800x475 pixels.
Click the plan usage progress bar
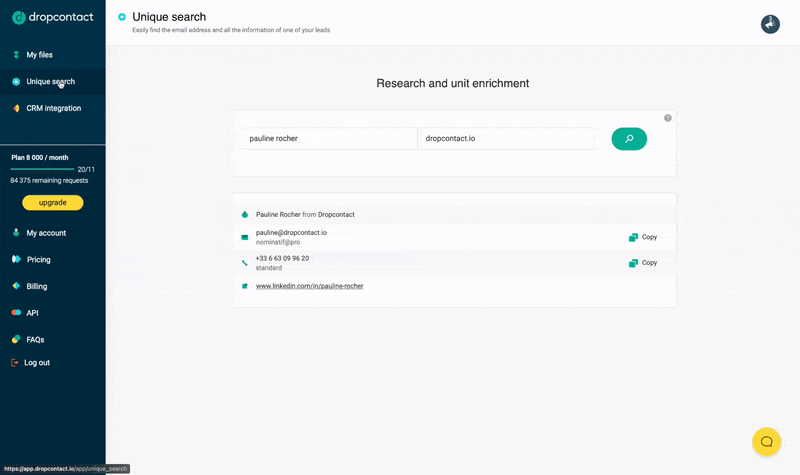42,169
